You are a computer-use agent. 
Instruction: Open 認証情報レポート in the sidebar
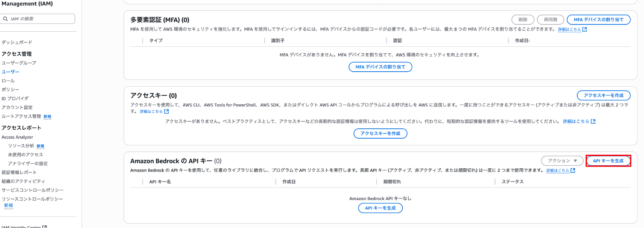pos(19,172)
